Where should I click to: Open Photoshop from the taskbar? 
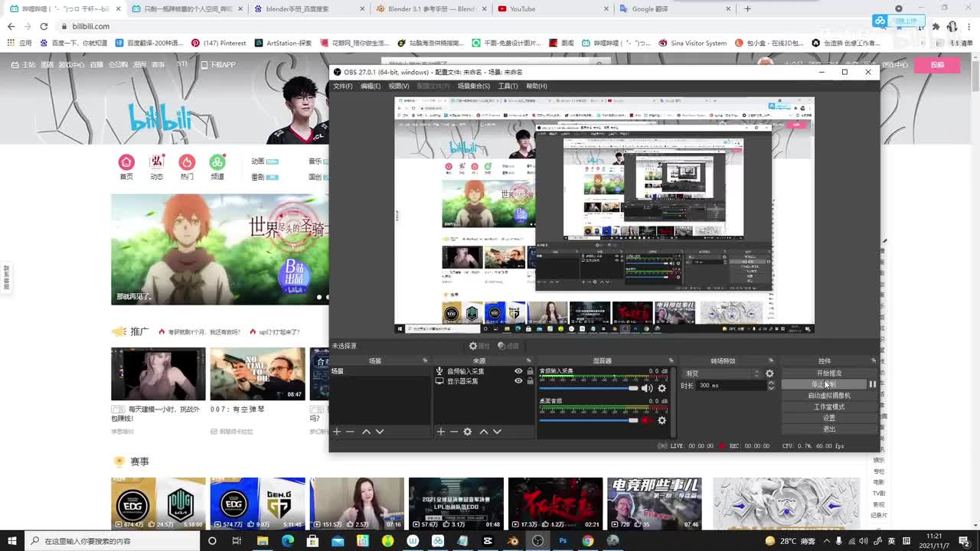click(563, 540)
